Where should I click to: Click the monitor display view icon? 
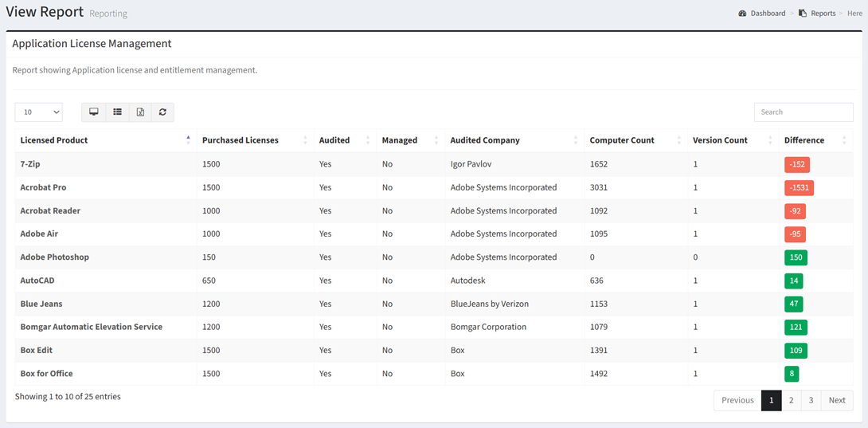click(94, 112)
